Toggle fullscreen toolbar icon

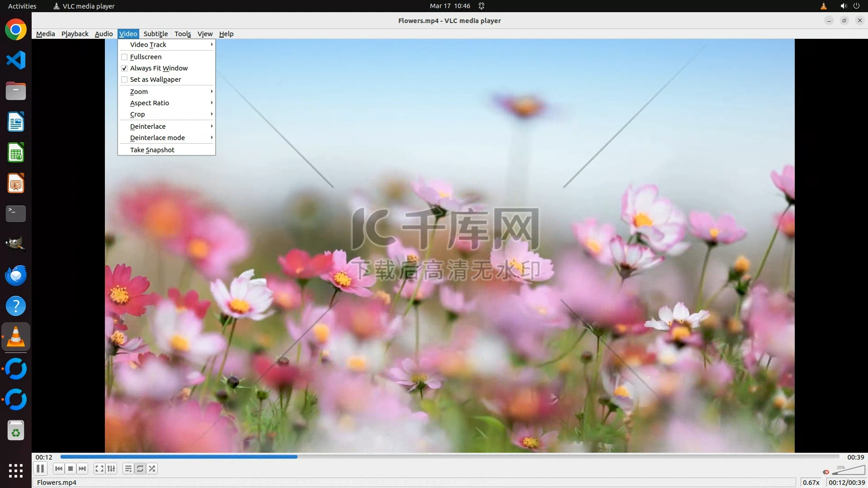(x=99, y=469)
